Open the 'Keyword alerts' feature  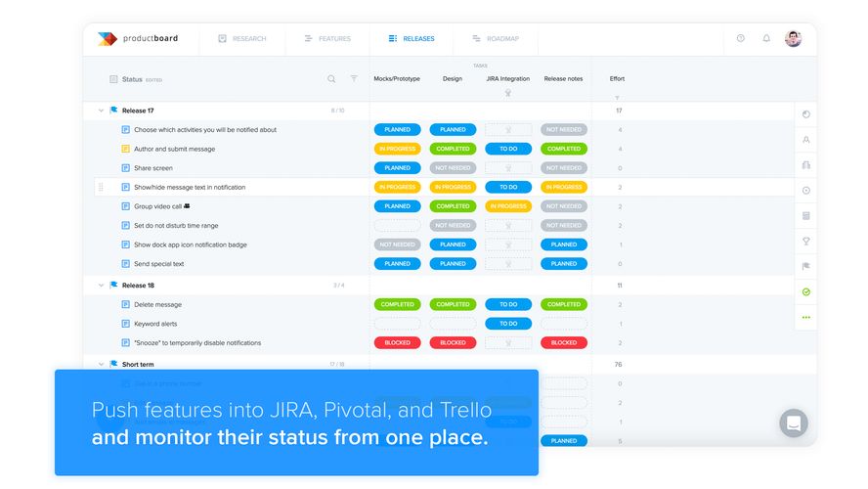pyautogui.click(x=155, y=324)
